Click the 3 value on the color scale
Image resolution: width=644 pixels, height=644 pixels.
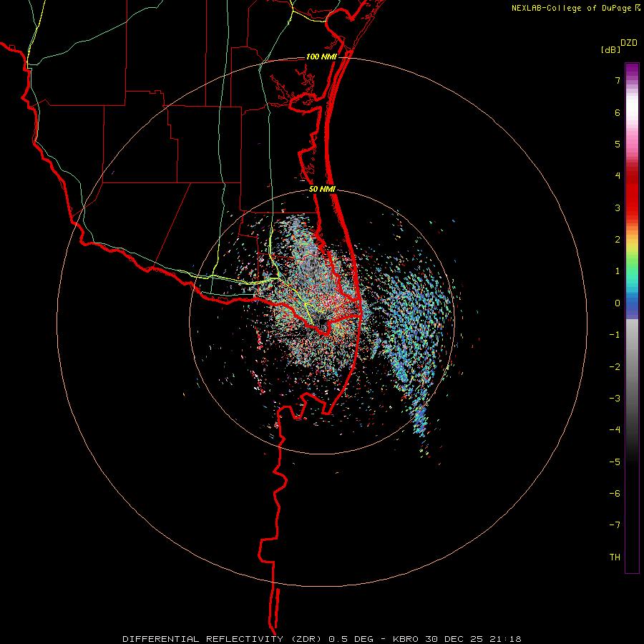618,208
